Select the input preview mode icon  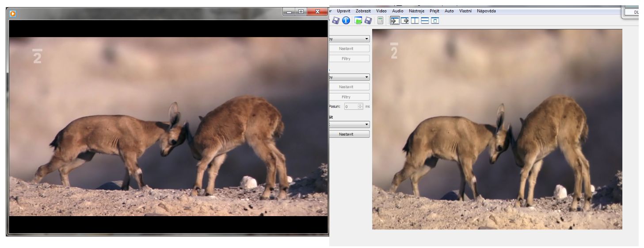pos(395,20)
